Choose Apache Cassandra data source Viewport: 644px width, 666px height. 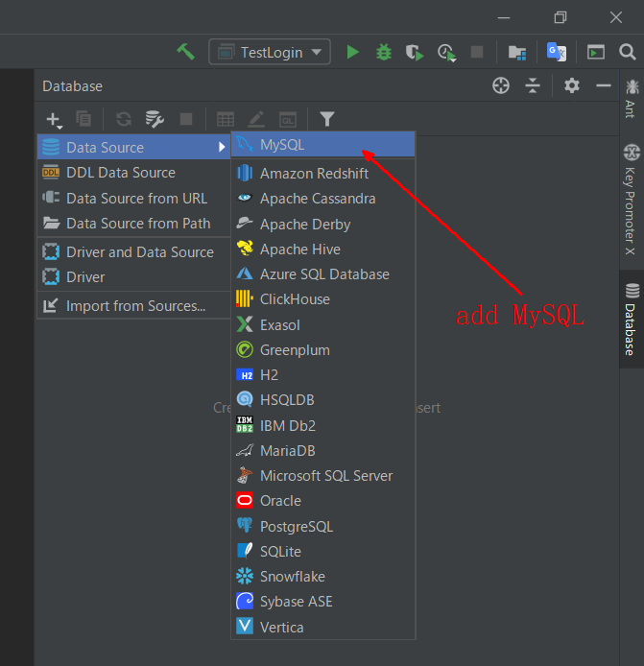click(x=322, y=199)
